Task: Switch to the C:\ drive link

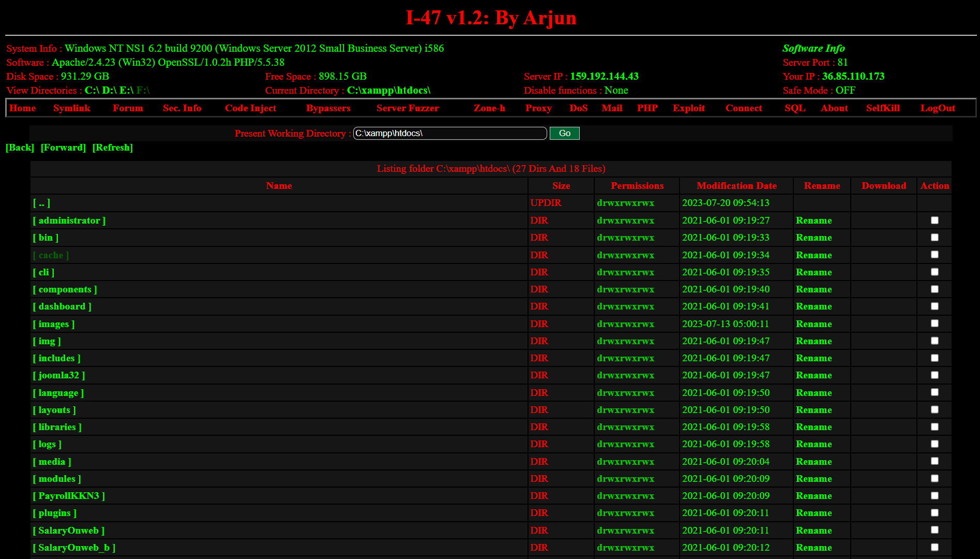Action: pyautogui.click(x=92, y=91)
